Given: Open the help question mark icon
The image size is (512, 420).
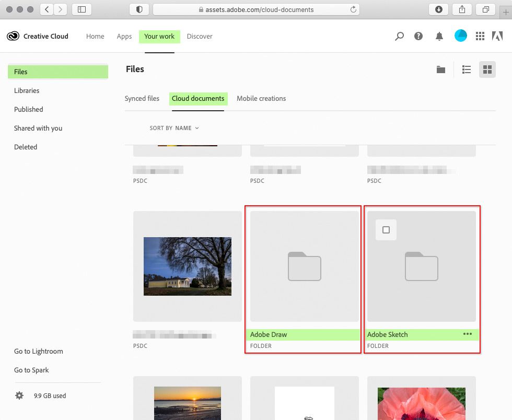Looking at the screenshot, I should 418,36.
